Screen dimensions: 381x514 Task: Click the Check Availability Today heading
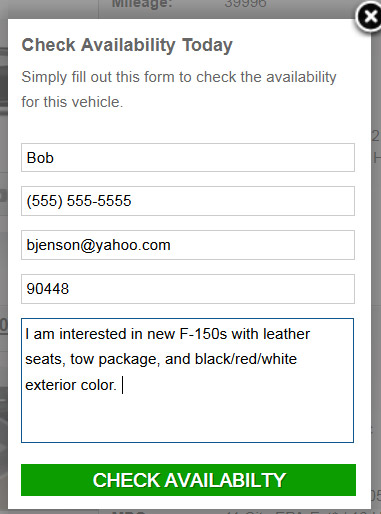tap(127, 45)
